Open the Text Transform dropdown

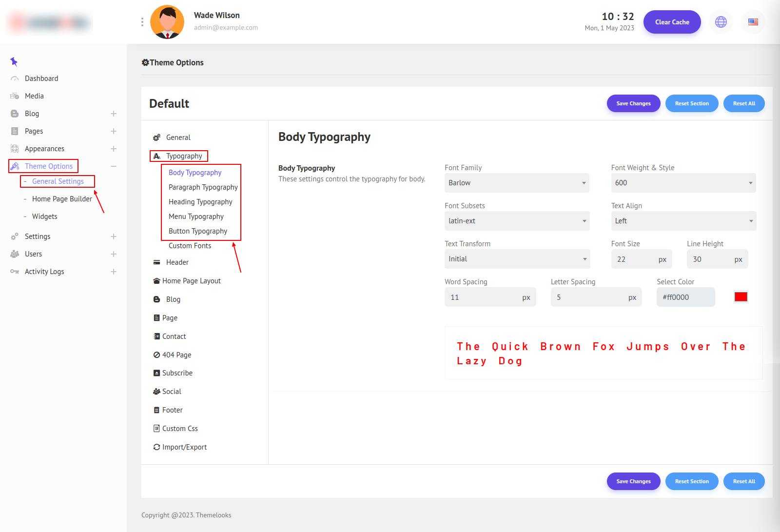[517, 259]
